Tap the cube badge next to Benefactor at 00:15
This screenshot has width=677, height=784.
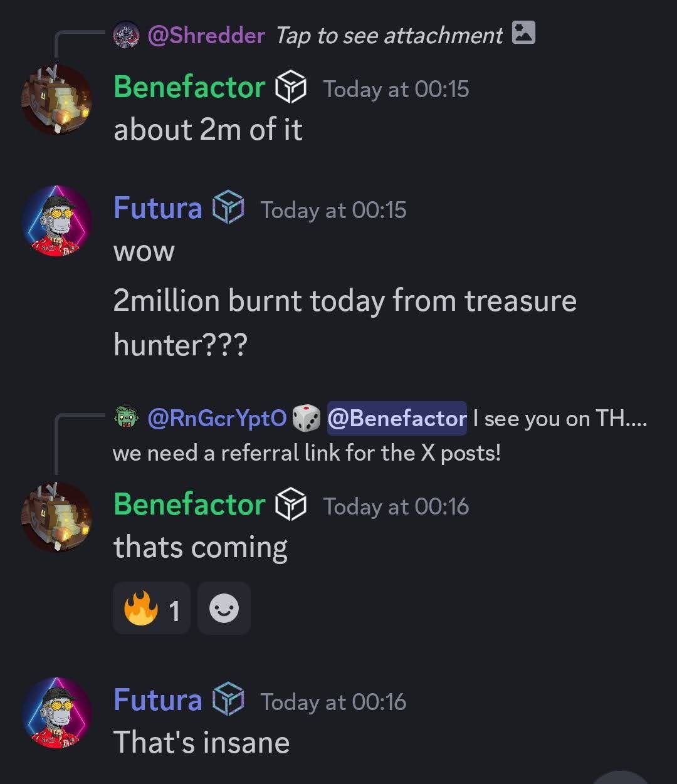[291, 88]
